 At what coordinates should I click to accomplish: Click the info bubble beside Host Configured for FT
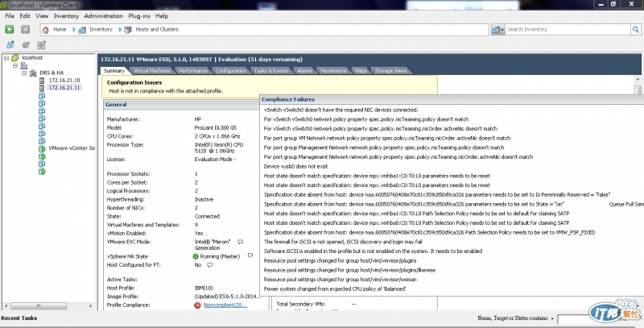[x=209, y=265]
